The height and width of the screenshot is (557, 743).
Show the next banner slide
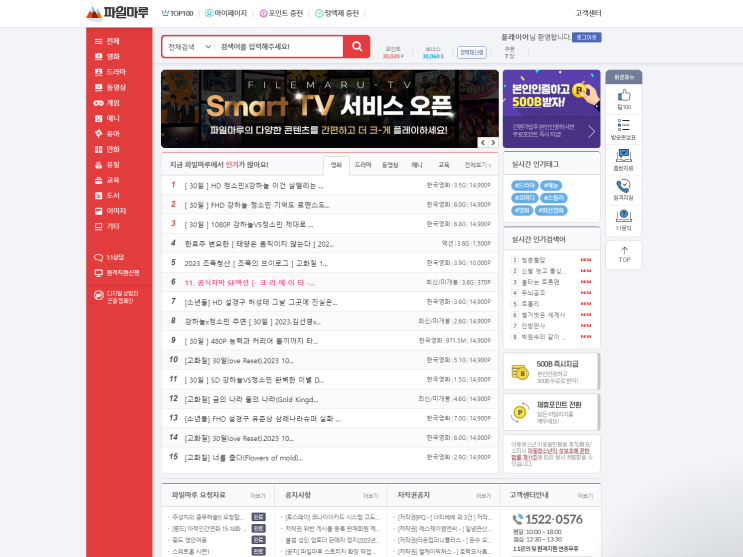tap(493, 142)
